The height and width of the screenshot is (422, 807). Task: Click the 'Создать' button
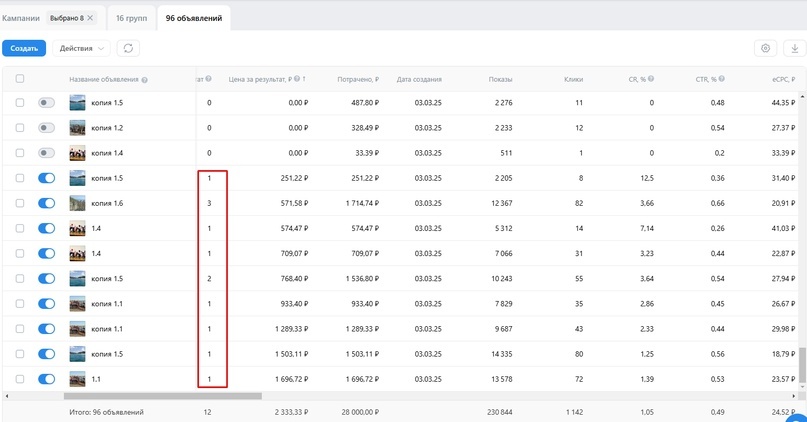click(x=24, y=48)
